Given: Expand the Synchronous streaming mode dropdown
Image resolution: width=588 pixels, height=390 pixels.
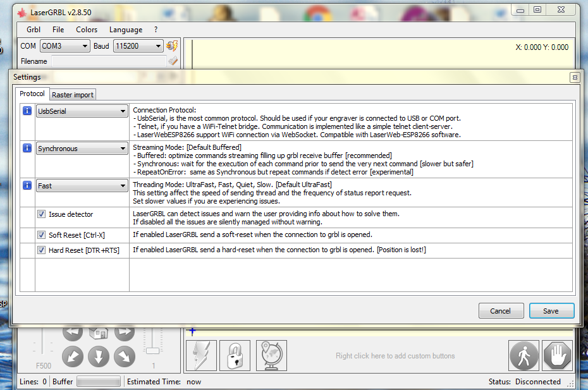Looking at the screenshot, I should (x=82, y=149).
